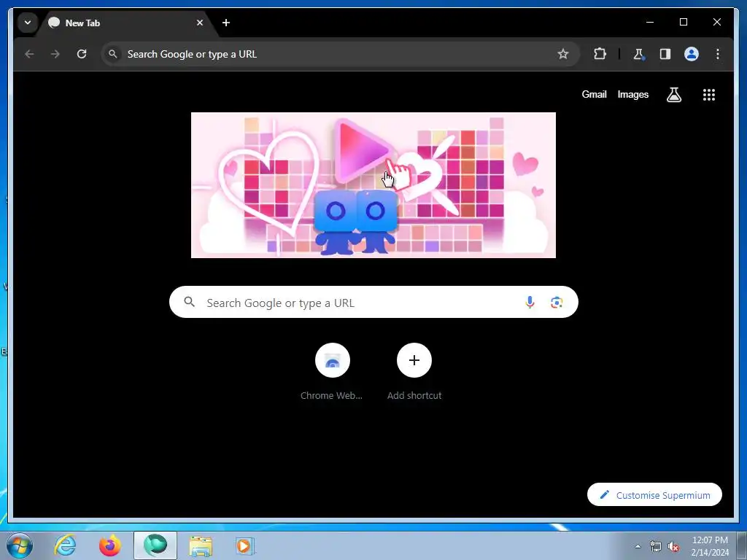The image size is (747, 560).
Task: Open Chrome Labs flask in toolbar
Action: point(639,54)
